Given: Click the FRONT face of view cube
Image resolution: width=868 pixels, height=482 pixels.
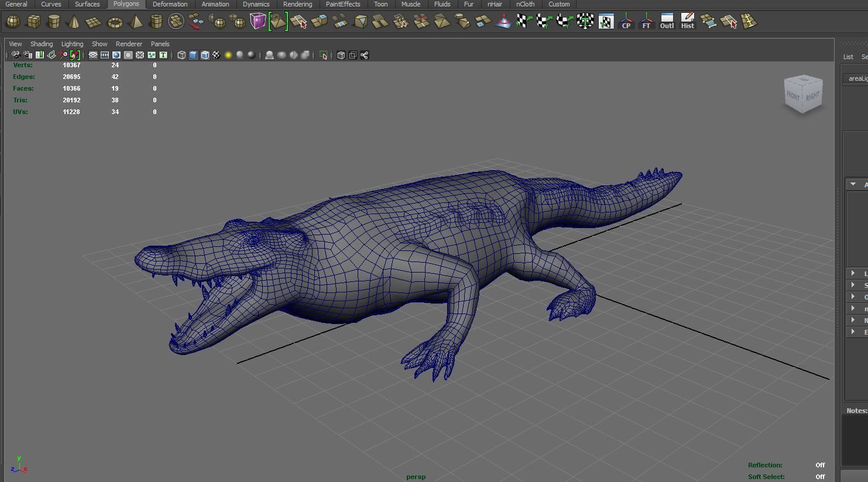Looking at the screenshot, I should tap(793, 95).
